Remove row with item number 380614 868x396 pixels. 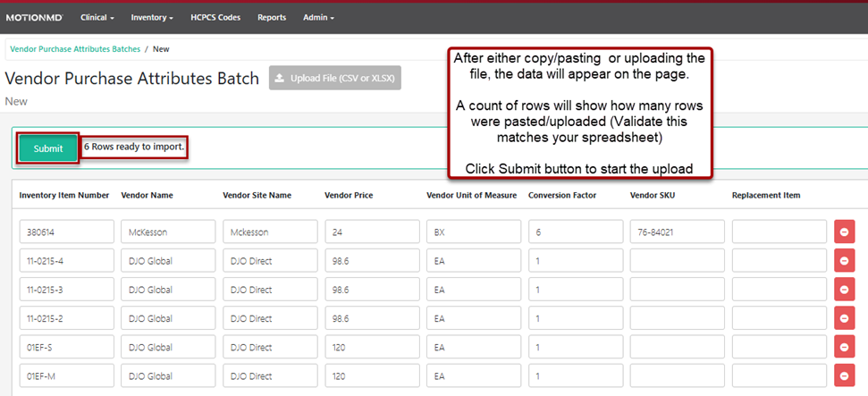point(844,232)
